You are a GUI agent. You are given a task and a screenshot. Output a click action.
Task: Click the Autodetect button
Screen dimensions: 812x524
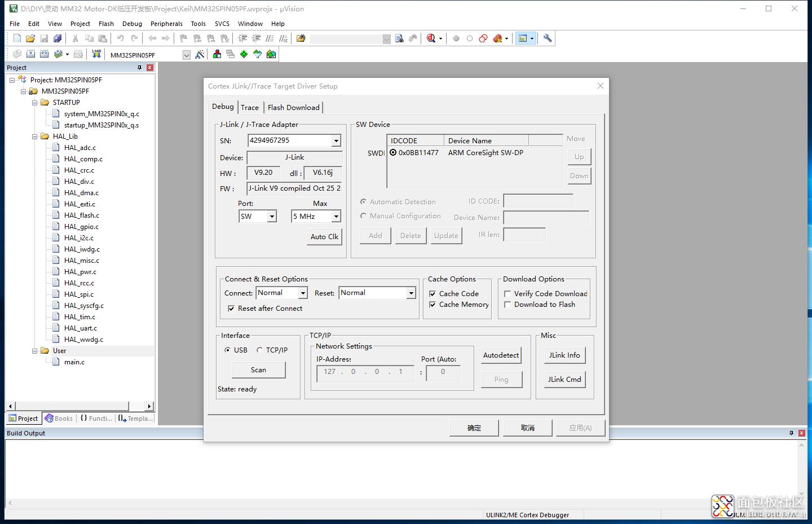click(501, 355)
